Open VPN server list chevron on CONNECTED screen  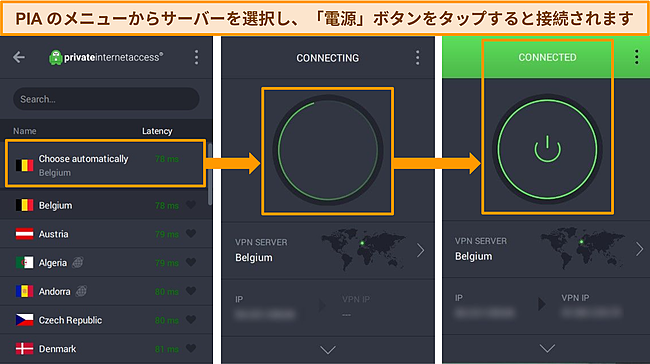click(x=640, y=249)
